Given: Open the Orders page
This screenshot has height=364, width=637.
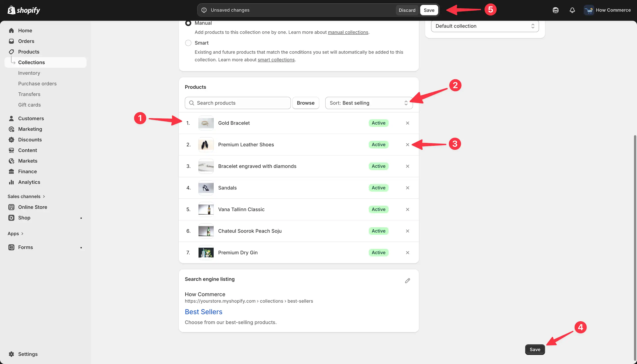Looking at the screenshot, I should tap(26, 41).
